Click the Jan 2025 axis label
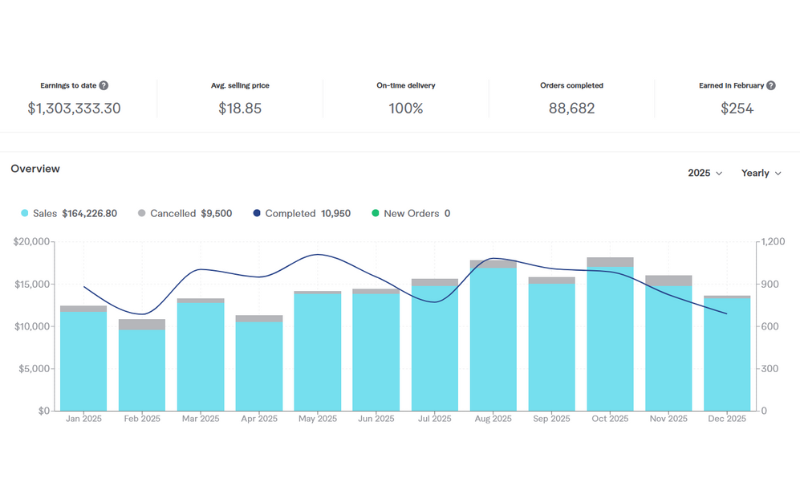The image size is (800, 500). click(84, 419)
